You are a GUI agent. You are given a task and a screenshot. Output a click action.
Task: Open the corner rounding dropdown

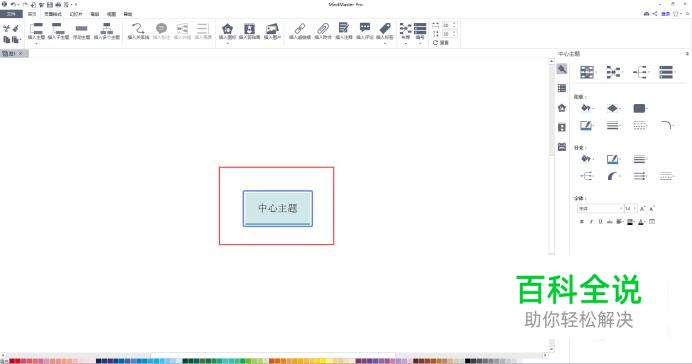(x=666, y=126)
